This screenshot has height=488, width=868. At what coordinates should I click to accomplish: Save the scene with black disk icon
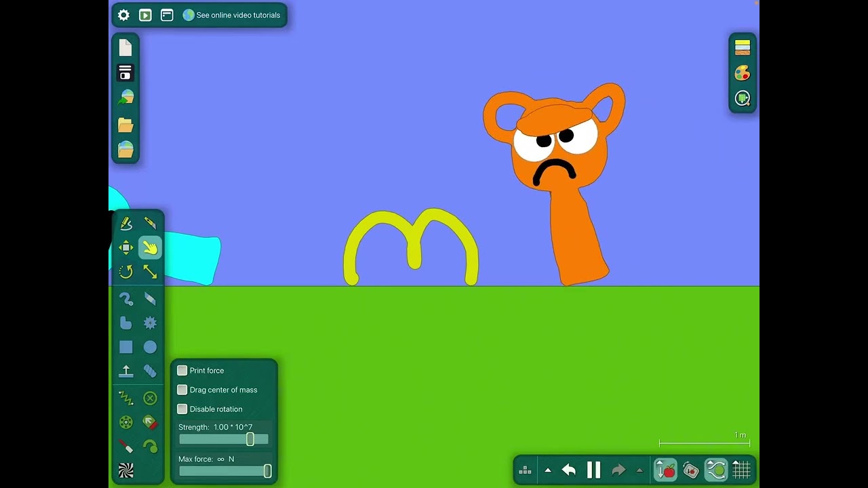point(125,73)
